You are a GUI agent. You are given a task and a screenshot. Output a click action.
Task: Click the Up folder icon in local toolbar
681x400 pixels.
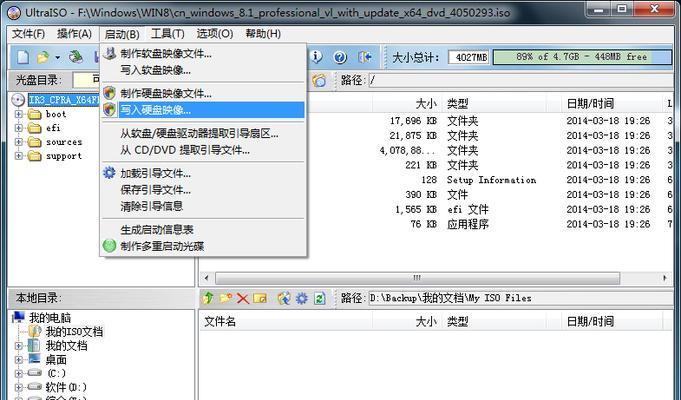click(208, 298)
